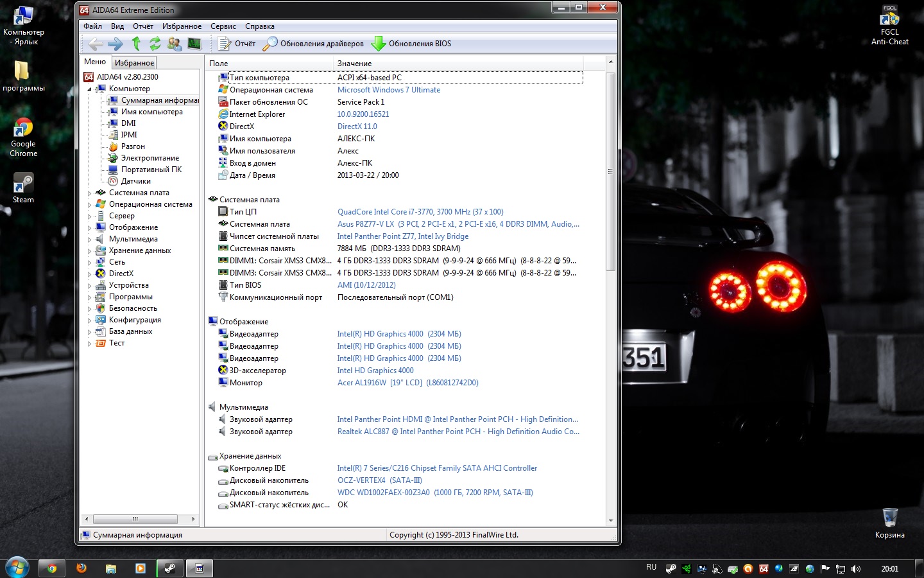Screen dimensions: 924x578
Task: Open Firefox from the taskbar
Action: pos(81,568)
